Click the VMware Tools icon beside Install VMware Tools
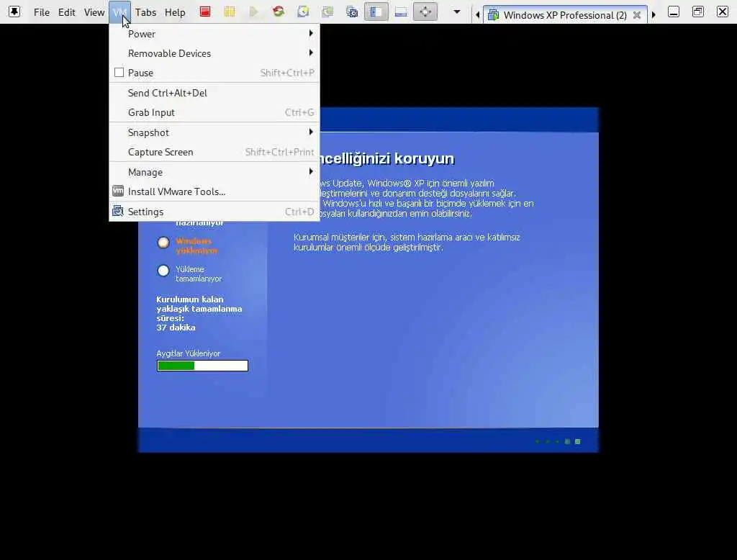Image resolution: width=737 pixels, height=560 pixels. [x=118, y=191]
